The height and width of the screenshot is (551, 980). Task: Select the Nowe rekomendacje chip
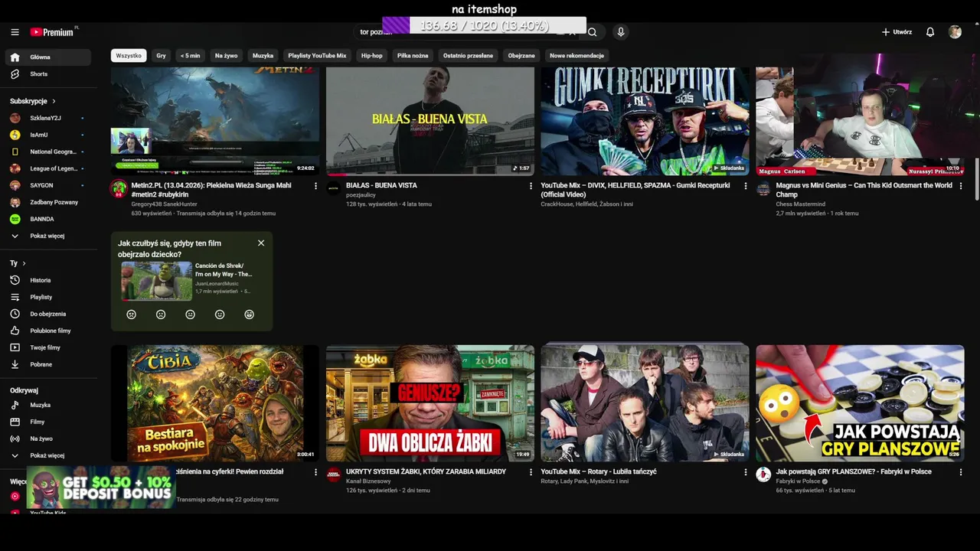[577, 55]
